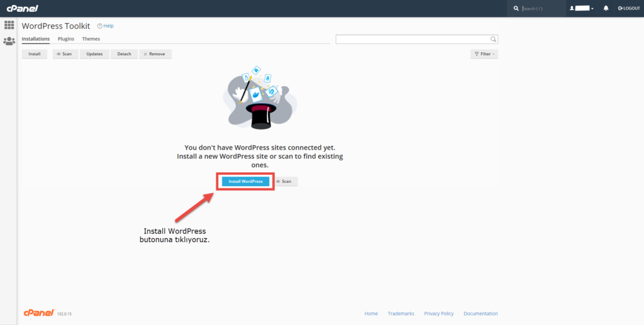Viewport: 644px width, 325px height.
Task: Click the Install button in toolbar
Action: point(35,54)
